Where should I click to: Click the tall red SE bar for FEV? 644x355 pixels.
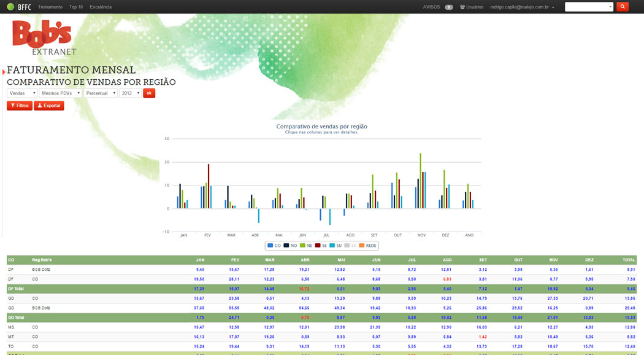[209, 186]
